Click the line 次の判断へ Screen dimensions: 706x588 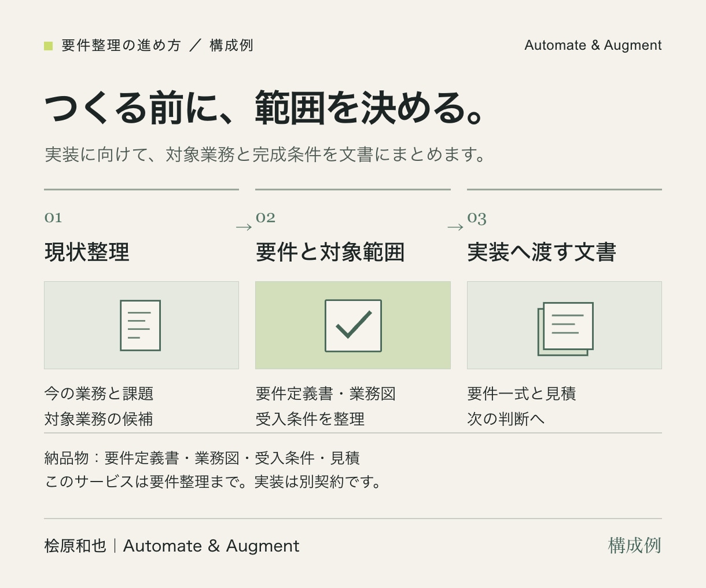506,419
